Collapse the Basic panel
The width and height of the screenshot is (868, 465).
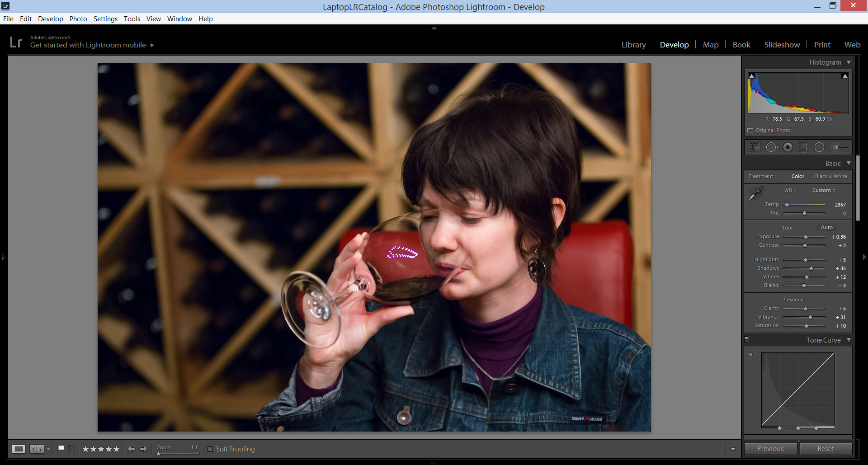(x=849, y=163)
